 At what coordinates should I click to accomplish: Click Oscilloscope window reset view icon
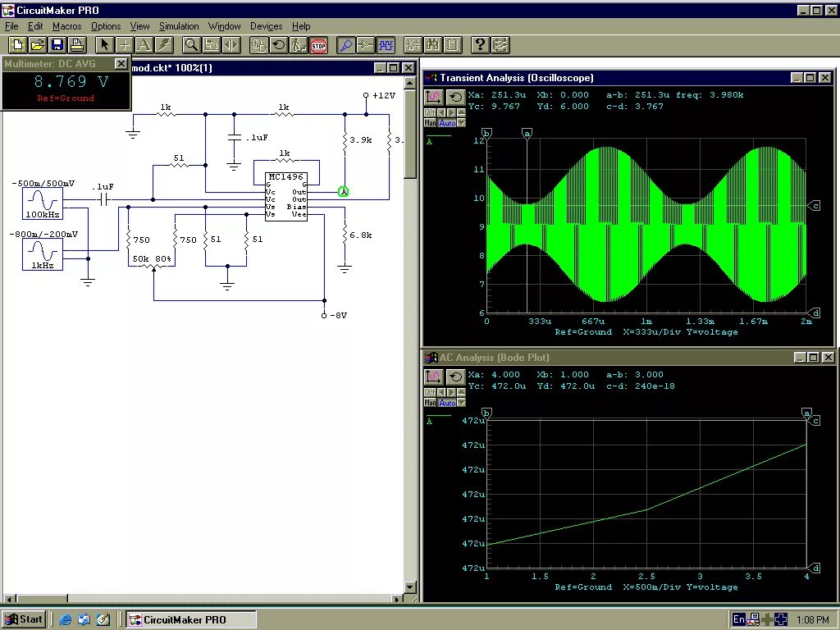coord(456,98)
